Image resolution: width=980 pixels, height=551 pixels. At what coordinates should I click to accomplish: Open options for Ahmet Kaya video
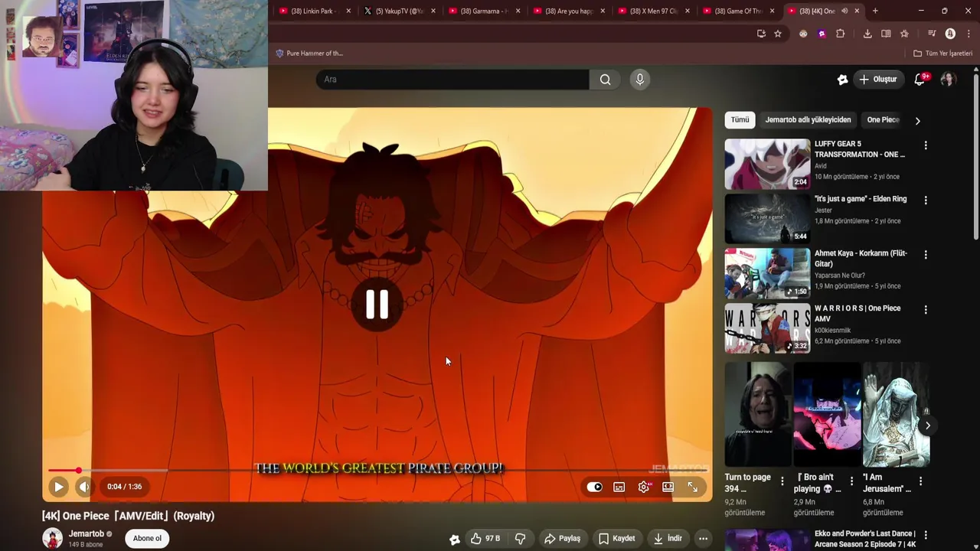click(925, 254)
